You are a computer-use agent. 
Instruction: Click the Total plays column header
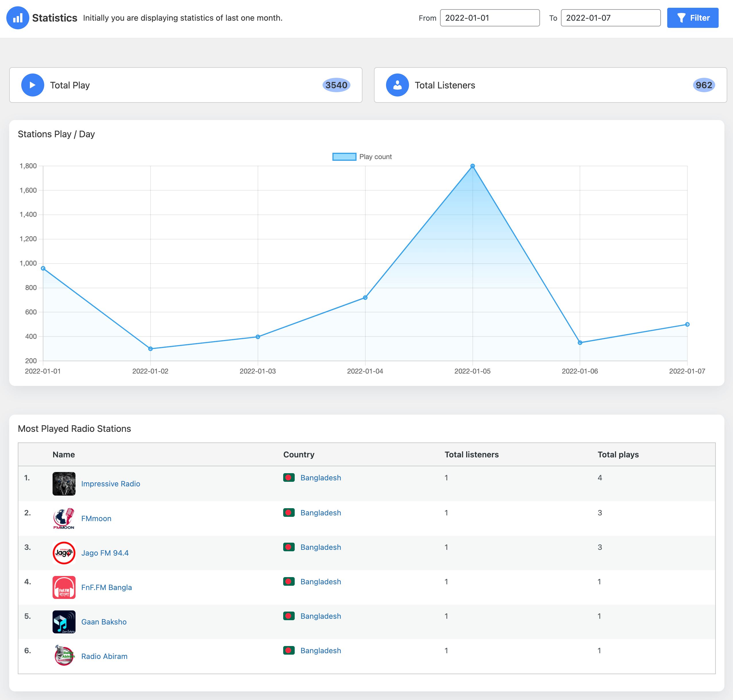click(x=618, y=455)
